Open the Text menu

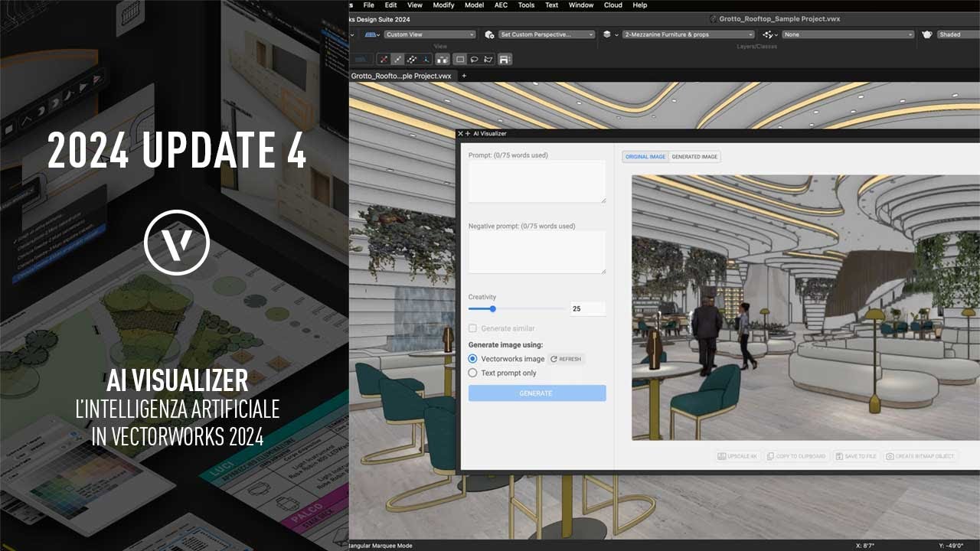551,5
